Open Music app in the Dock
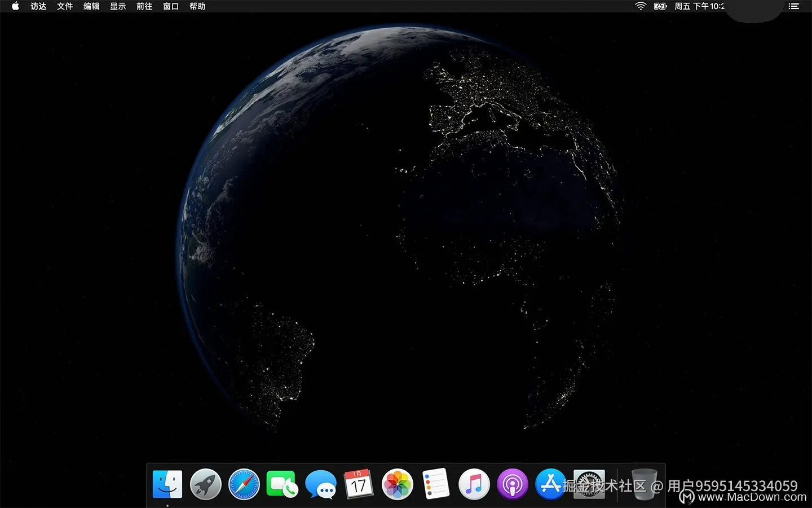 click(x=474, y=484)
